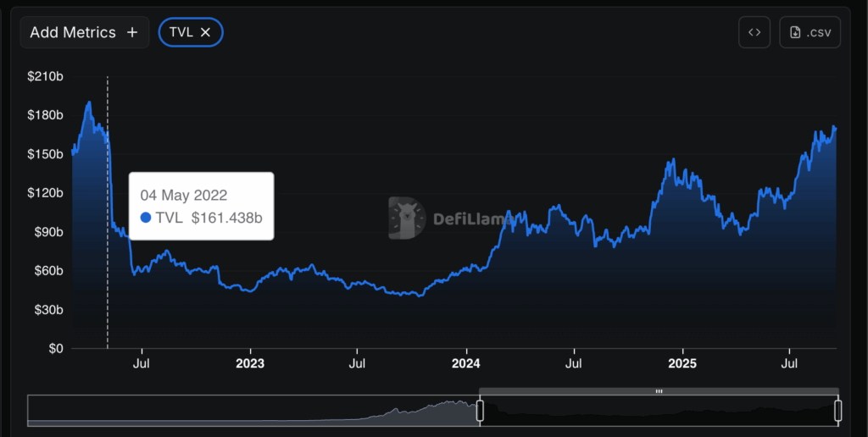Click the grip handle atop the range selector
Screen dimensions: 868x437
tap(659, 391)
